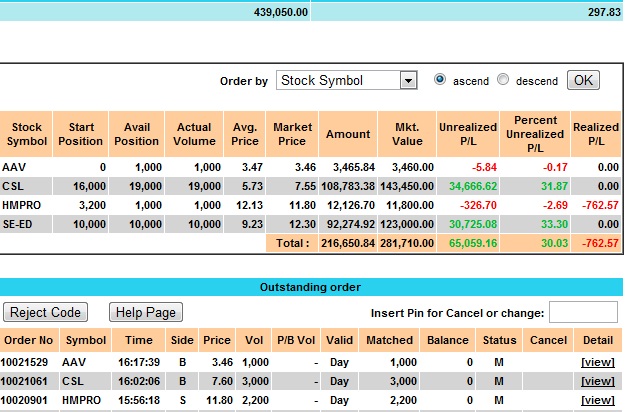Click the Mkt. Value column header
626x412 pixels.
[408, 134]
